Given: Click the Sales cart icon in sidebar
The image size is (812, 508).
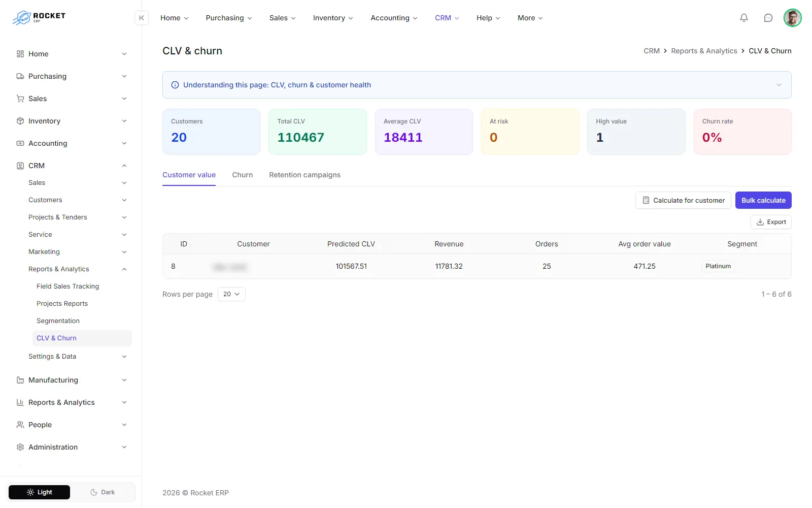Looking at the screenshot, I should (x=20, y=99).
